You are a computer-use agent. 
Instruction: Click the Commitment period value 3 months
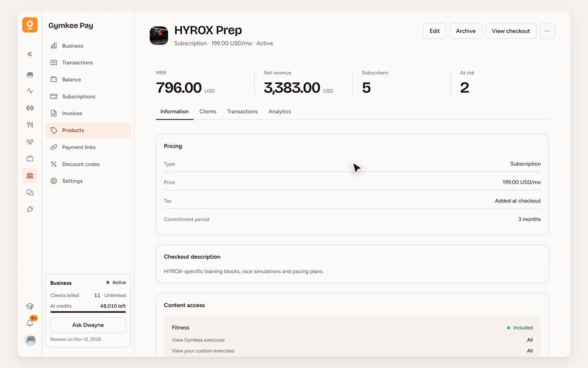[530, 219]
